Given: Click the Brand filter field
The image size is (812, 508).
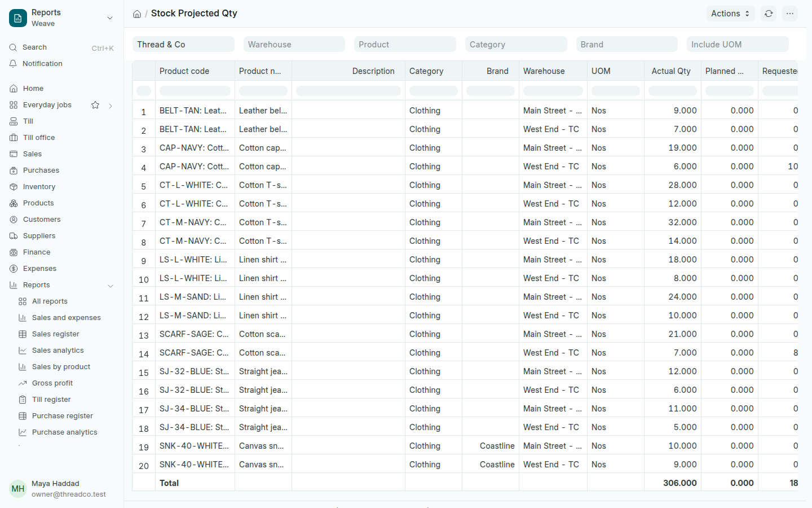Looking at the screenshot, I should [x=627, y=44].
